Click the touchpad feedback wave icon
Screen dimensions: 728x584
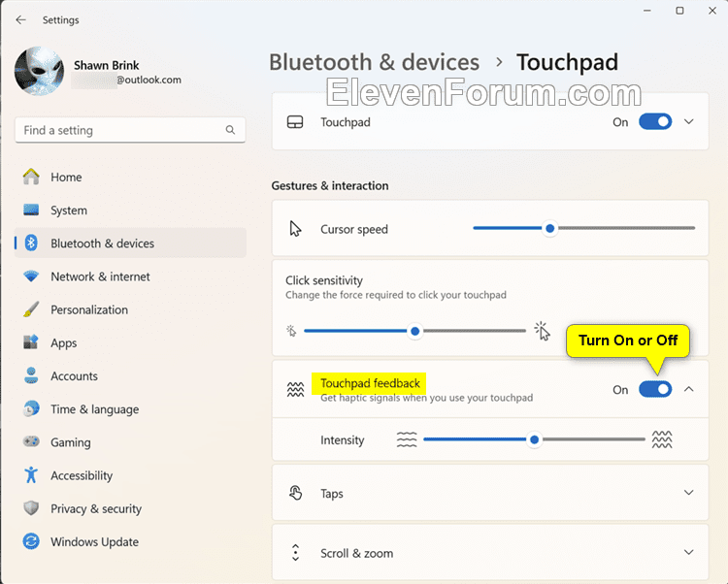click(x=295, y=390)
